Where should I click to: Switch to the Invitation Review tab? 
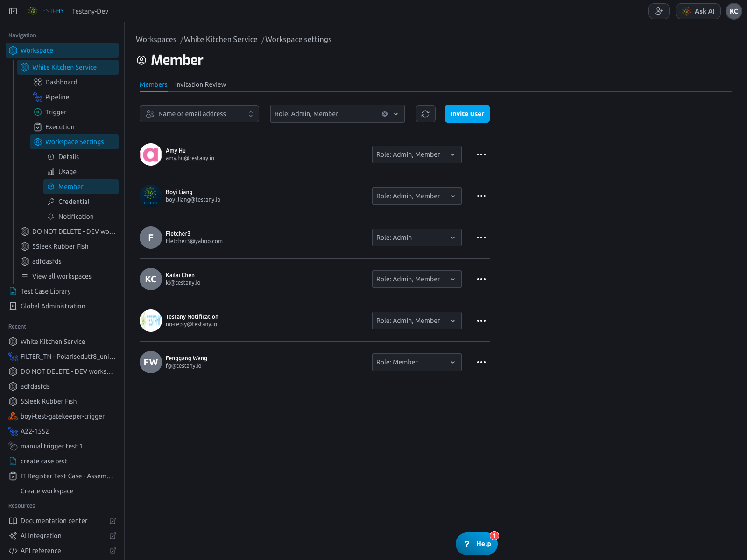200,84
